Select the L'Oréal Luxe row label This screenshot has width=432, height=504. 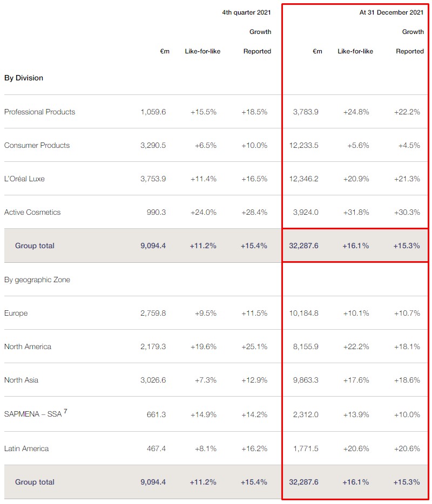tap(24, 179)
